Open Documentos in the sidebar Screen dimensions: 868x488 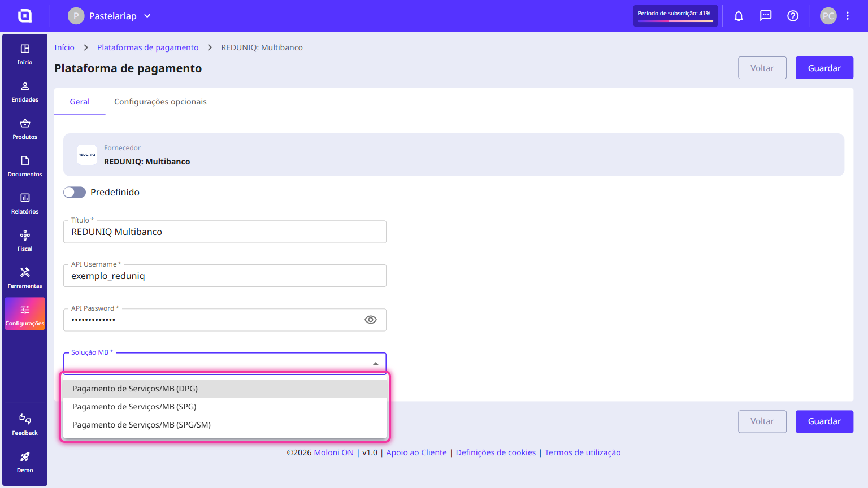(x=25, y=167)
